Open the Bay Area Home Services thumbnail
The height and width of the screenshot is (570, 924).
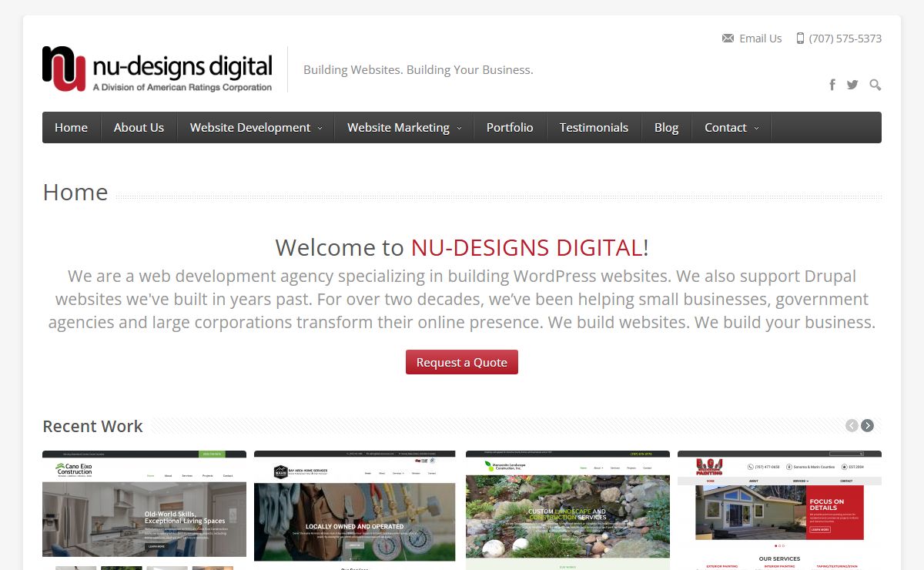pyautogui.click(x=354, y=510)
